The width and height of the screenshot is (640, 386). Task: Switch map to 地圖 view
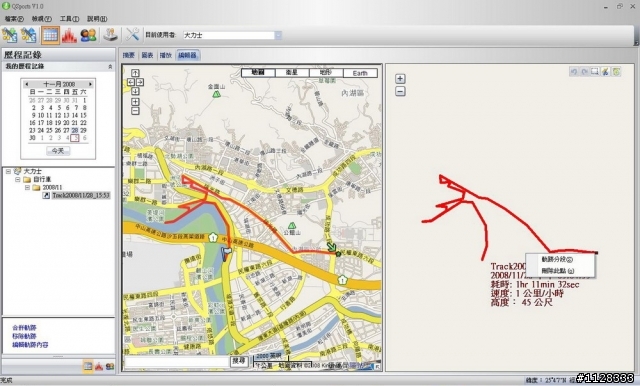click(x=258, y=73)
